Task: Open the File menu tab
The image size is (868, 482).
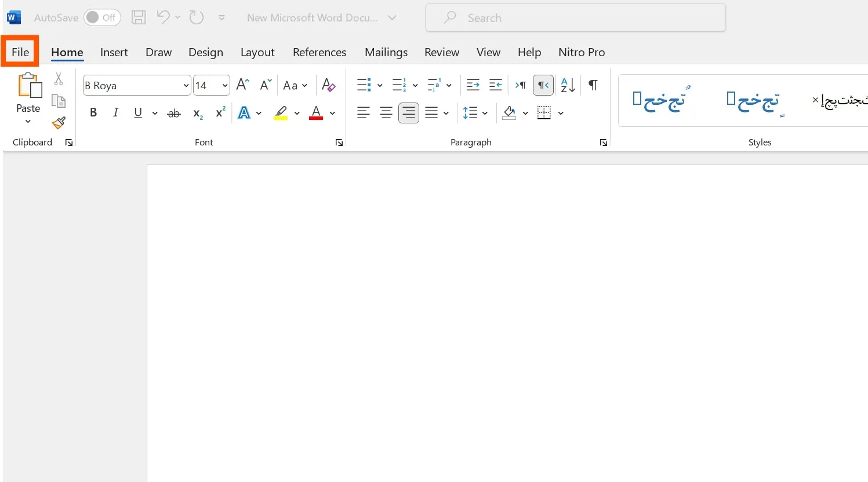Action: pos(20,52)
